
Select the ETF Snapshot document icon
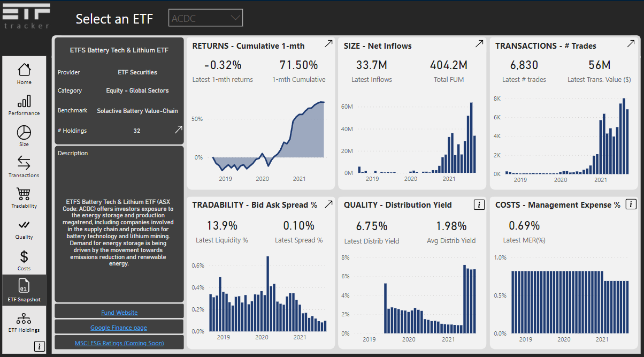(x=24, y=285)
